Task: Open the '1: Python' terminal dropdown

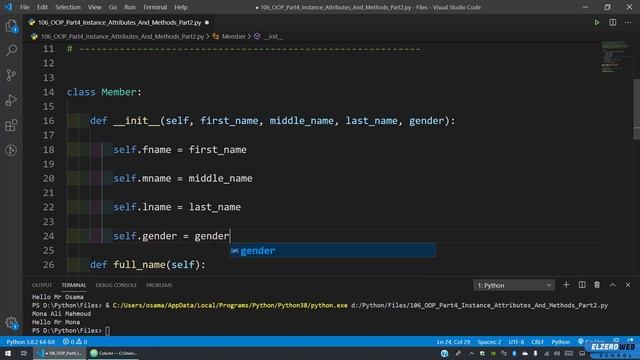Action: click(514, 285)
